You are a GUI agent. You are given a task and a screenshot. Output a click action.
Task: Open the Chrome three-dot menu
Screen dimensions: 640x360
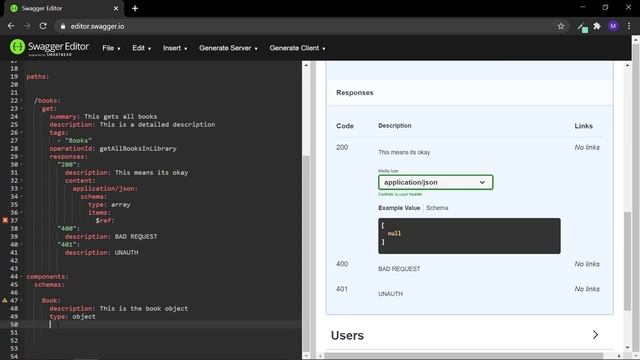[629, 26]
